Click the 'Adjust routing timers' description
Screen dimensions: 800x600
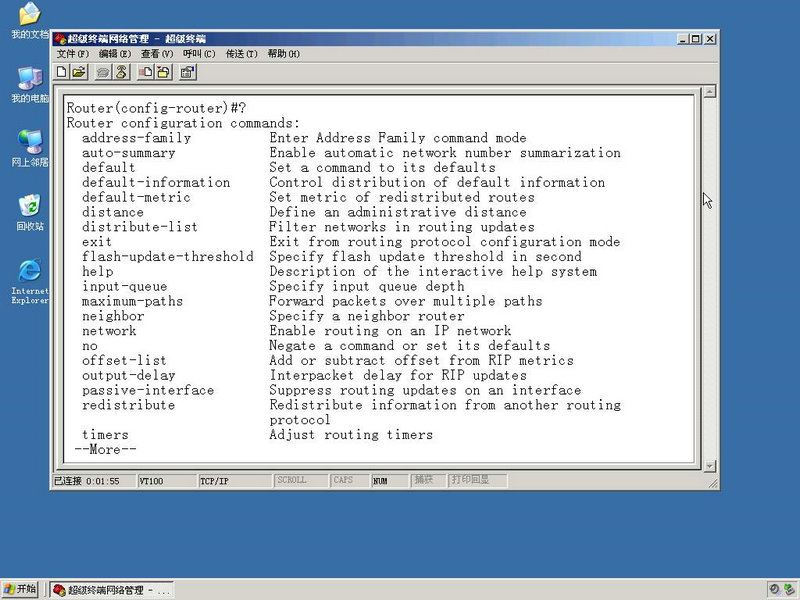351,435
